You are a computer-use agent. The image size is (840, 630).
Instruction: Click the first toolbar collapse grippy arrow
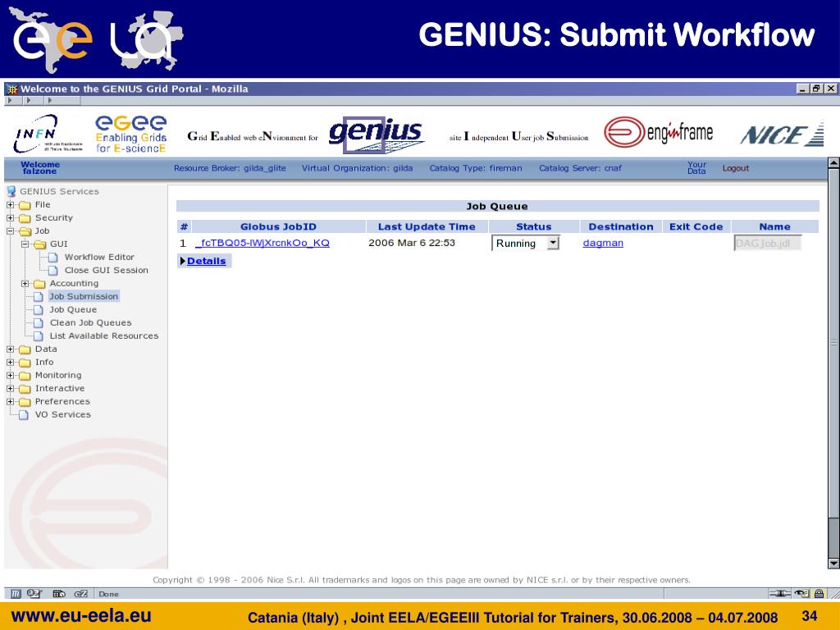coord(10,100)
